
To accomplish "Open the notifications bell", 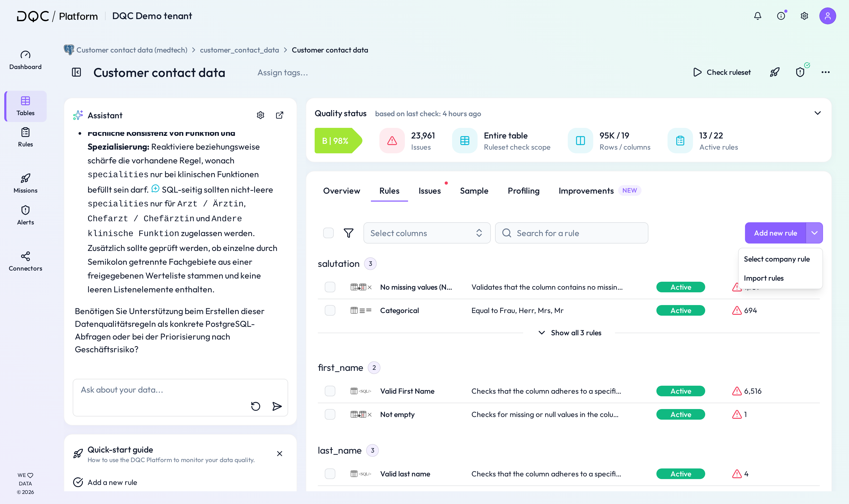I will point(758,16).
